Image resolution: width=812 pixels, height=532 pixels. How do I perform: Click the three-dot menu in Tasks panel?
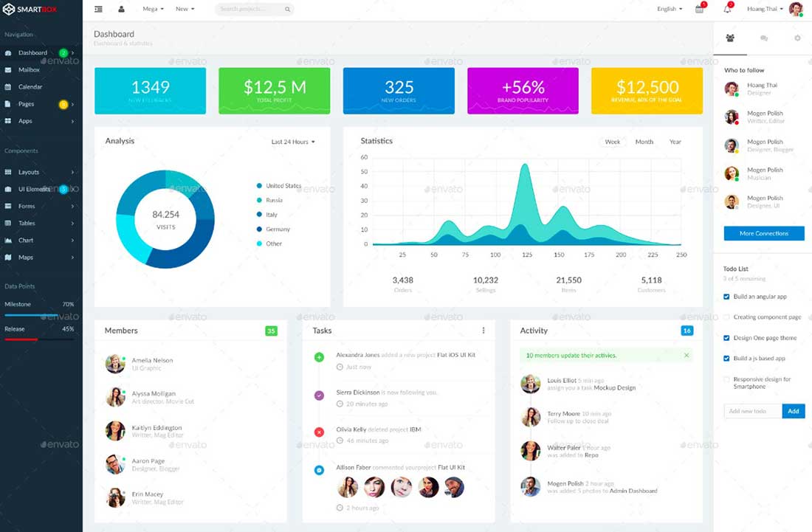coord(484,331)
